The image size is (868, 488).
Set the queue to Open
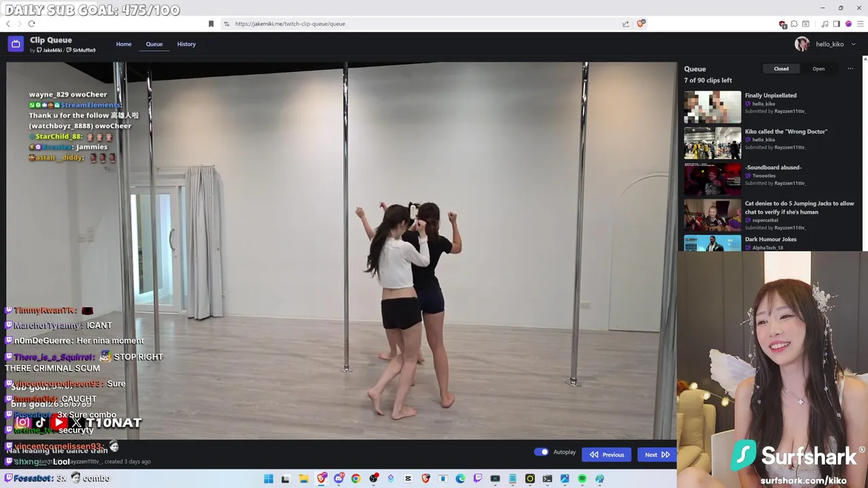click(818, 68)
